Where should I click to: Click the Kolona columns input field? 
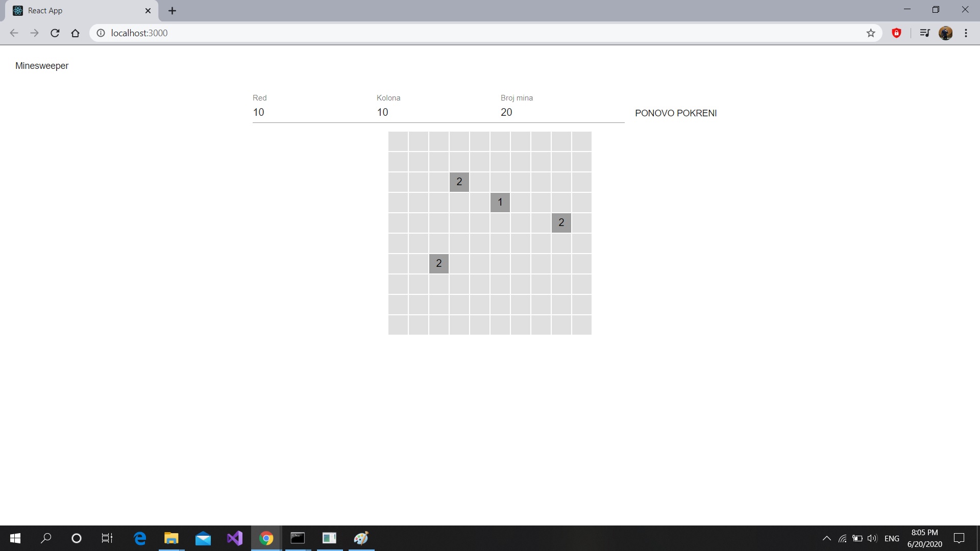click(438, 112)
